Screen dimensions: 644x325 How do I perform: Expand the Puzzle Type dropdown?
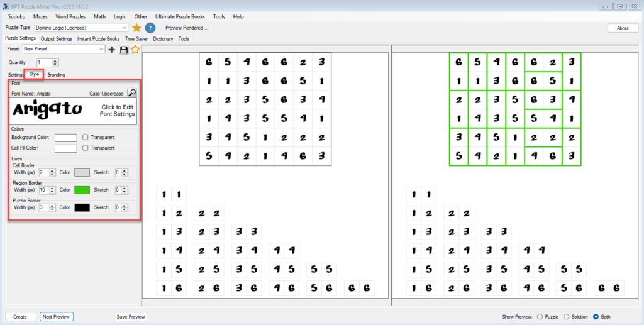click(125, 28)
